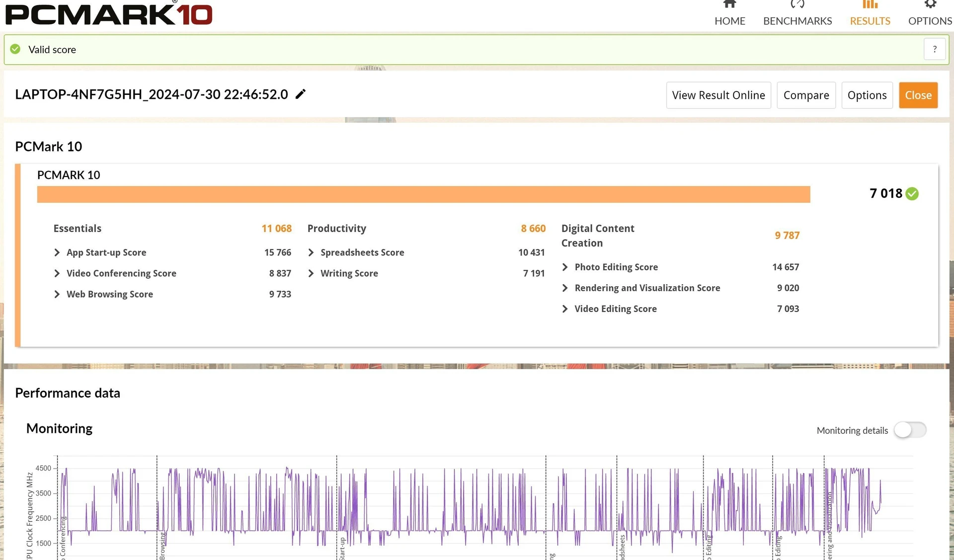The width and height of the screenshot is (954, 560).
Task: Click overall score '7 018'
Action: click(x=886, y=193)
